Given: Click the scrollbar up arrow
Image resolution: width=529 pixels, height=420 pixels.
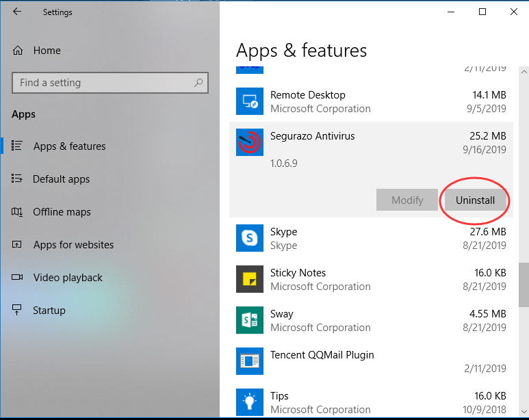Looking at the screenshot, I should [524, 72].
